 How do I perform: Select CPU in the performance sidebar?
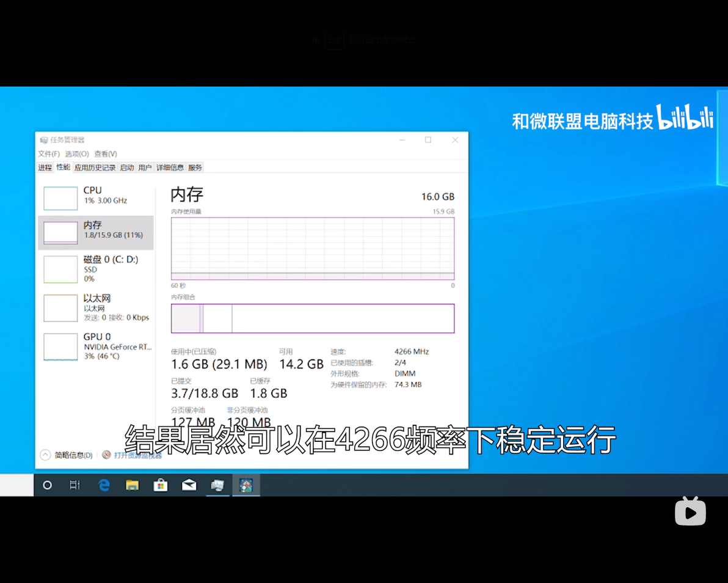tap(96, 197)
